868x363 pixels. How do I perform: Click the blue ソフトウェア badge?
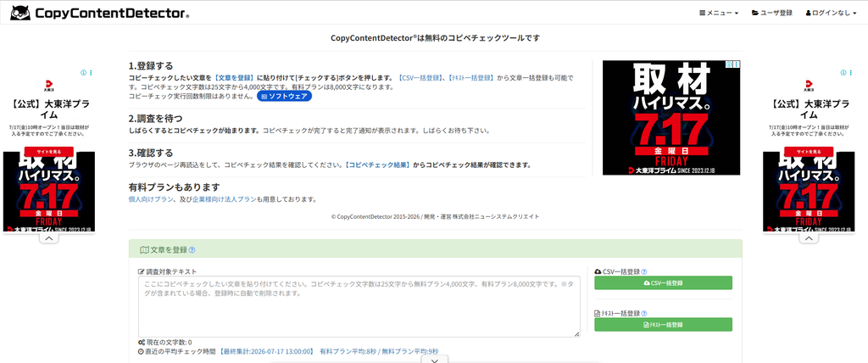[285, 96]
